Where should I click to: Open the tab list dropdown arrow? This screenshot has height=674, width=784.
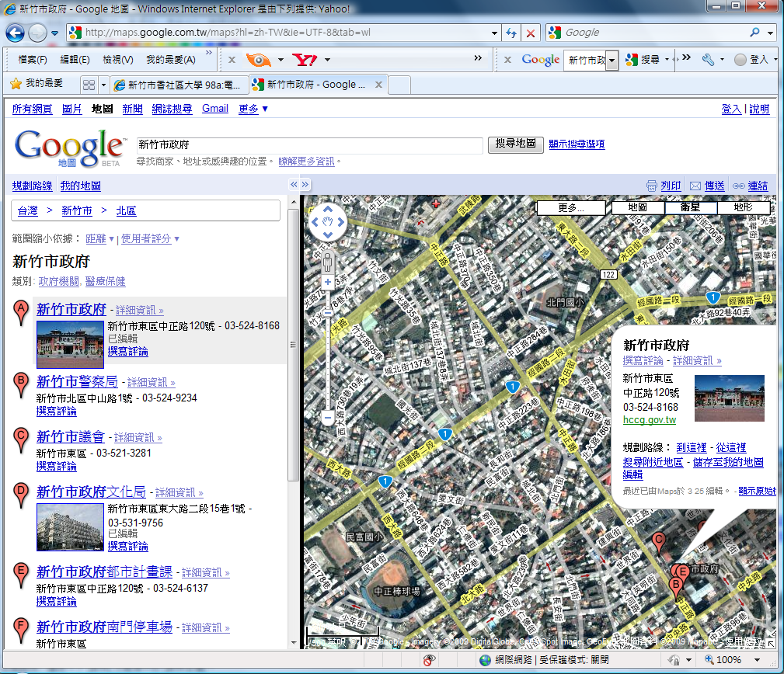[103, 85]
